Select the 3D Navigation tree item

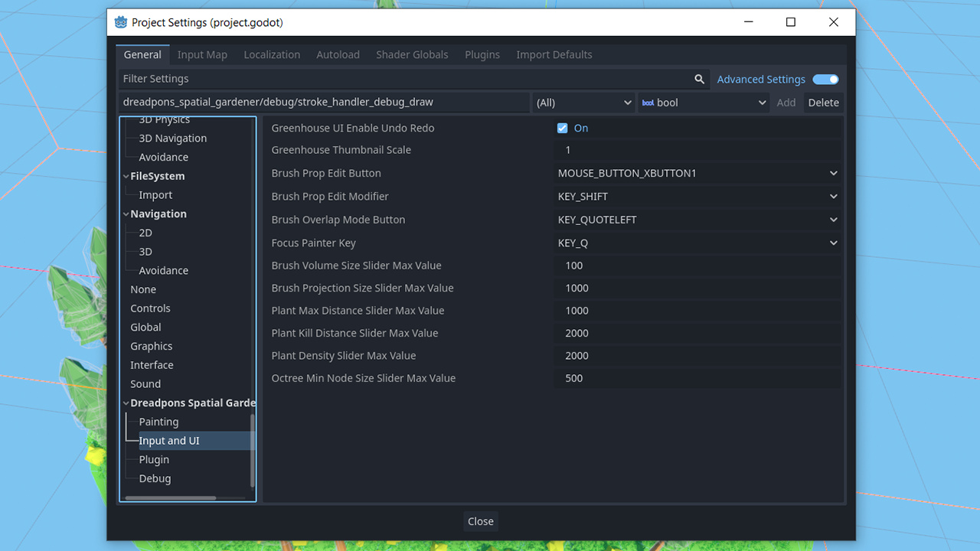[x=172, y=139]
